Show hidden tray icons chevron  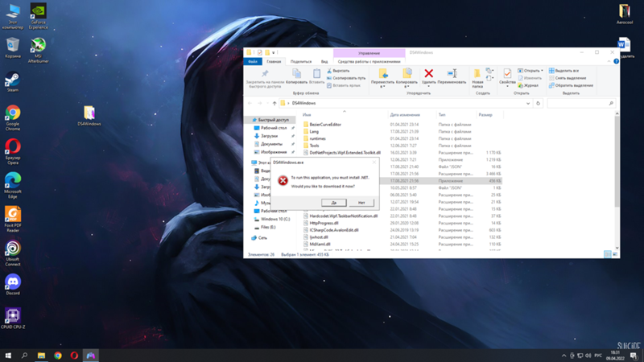tap(564, 356)
